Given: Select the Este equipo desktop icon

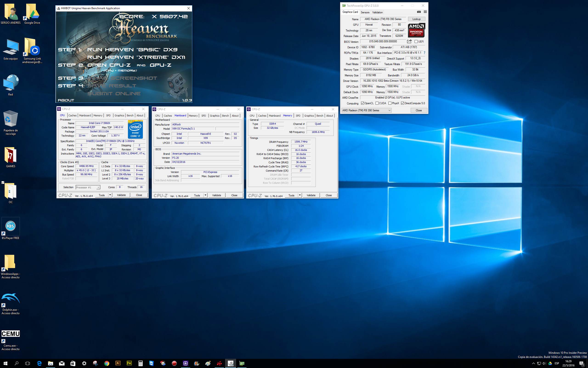Looking at the screenshot, I should [10, 50].
